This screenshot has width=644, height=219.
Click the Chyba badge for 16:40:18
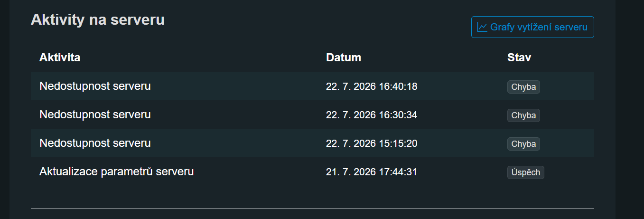[523, 87]
